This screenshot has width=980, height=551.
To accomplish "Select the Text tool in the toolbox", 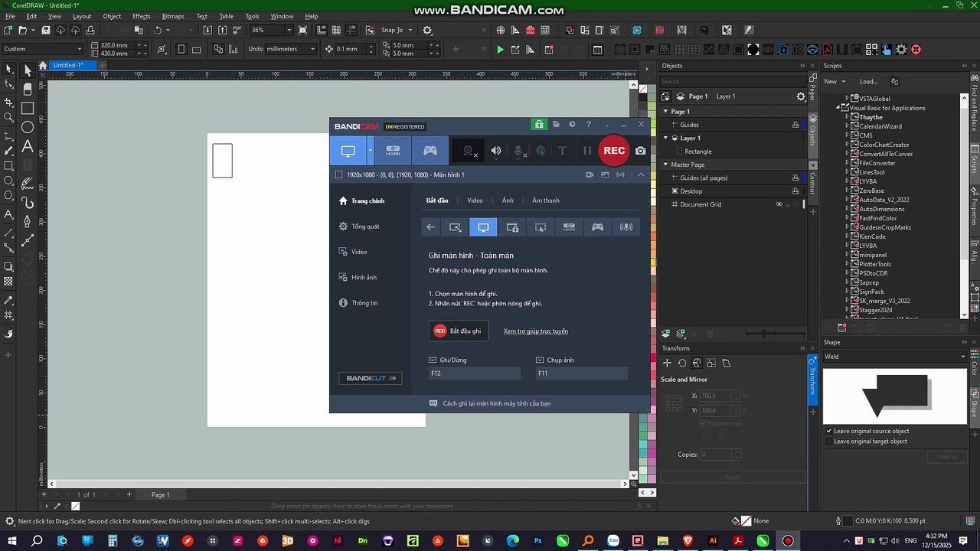I will tap(28, 146).
